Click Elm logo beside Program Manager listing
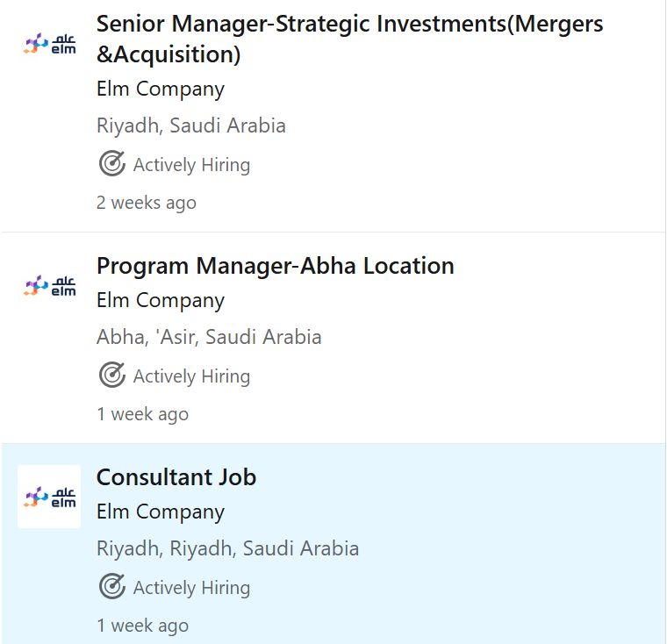Viewport: 667px width, 644px height. (49, 285)
